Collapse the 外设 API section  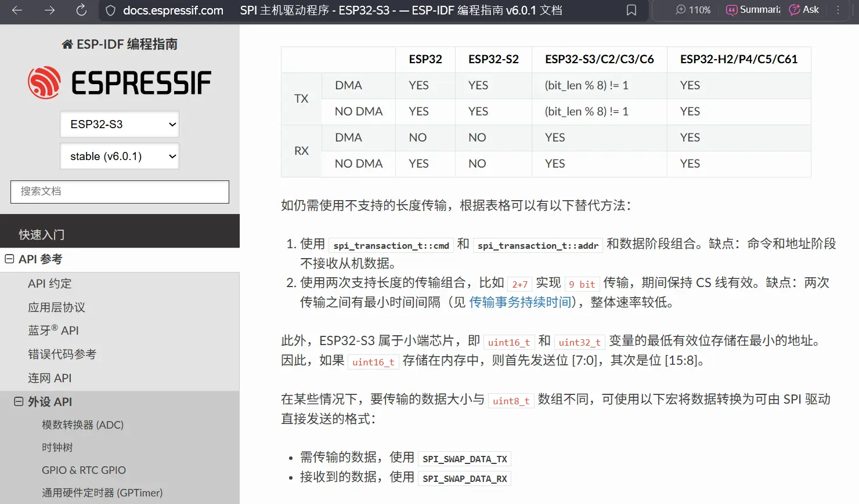19,401
